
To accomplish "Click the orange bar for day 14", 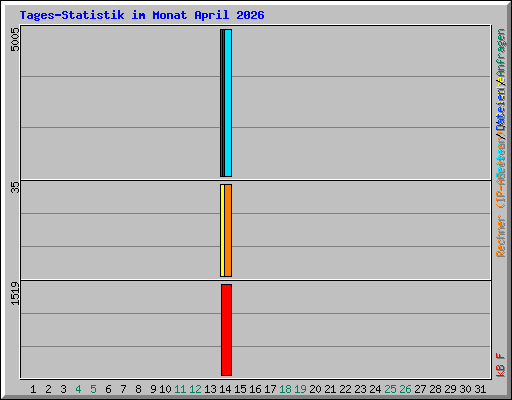I will (x=228, y=230).
